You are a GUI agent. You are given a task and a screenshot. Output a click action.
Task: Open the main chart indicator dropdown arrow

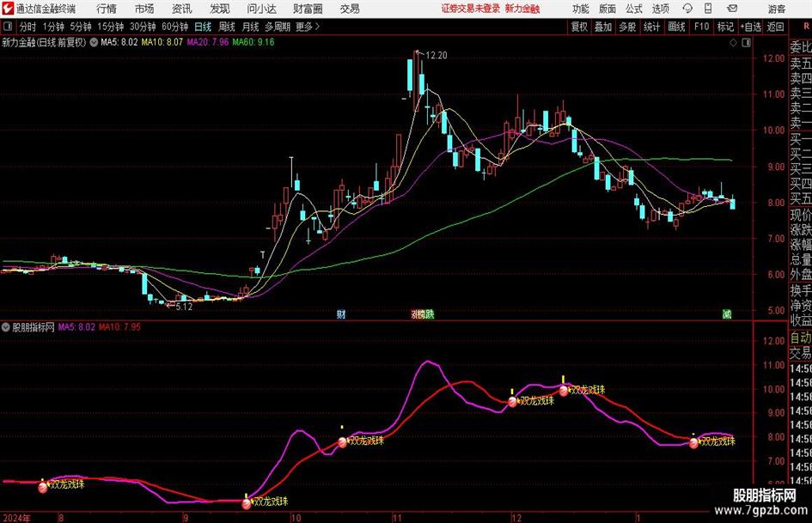94,42
